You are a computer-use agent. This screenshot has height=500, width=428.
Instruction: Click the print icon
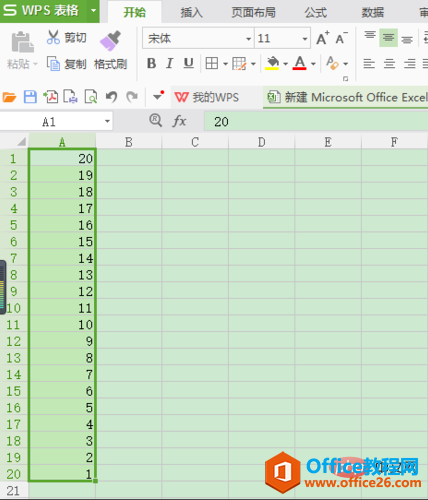click(x=71, y=97)
